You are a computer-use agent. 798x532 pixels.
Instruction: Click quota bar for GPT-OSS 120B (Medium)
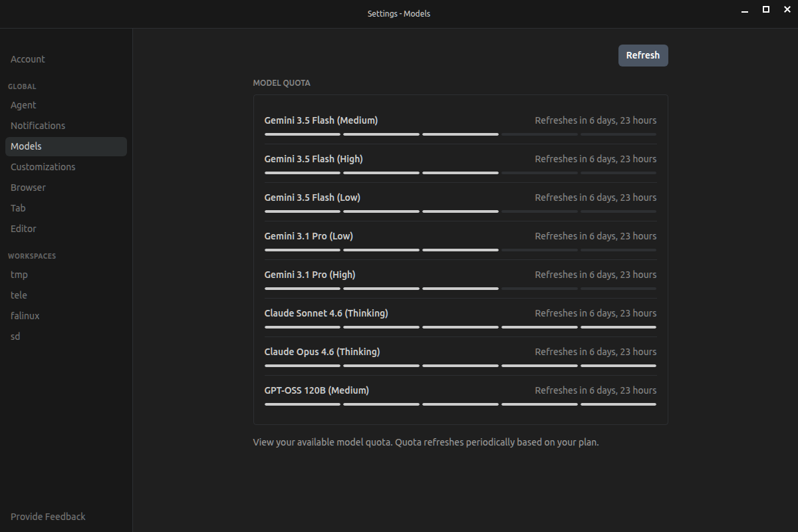460,404
